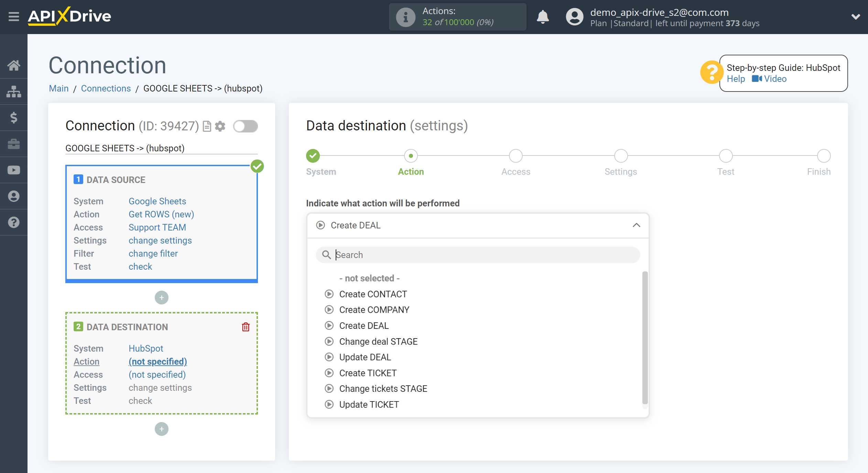Select Update TICKET option
The width and height of the screenshot is (868, 473).
point(369,405)
